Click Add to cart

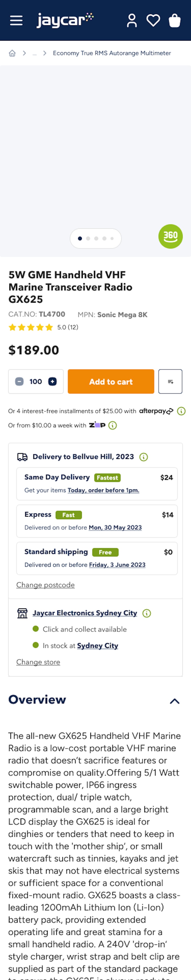(x=111, y=381)
